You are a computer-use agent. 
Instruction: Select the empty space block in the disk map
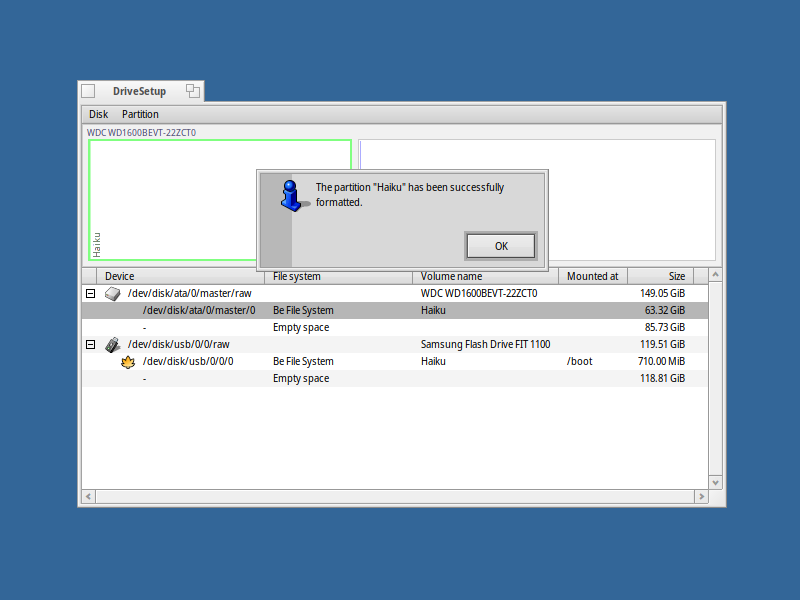pos(537,200)
